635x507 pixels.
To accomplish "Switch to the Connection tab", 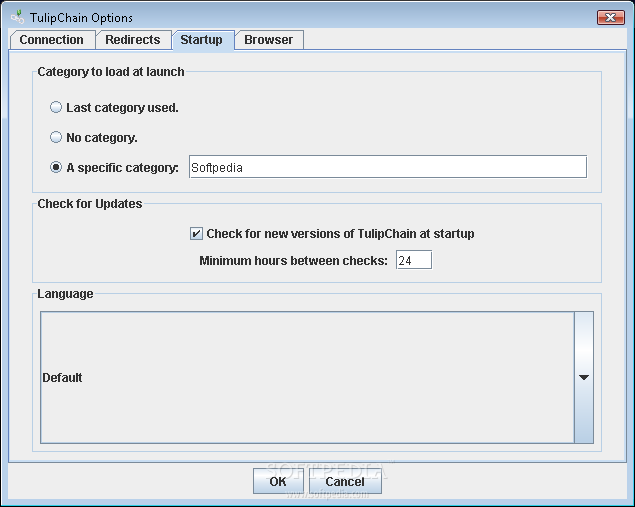I will coord(52,40).
